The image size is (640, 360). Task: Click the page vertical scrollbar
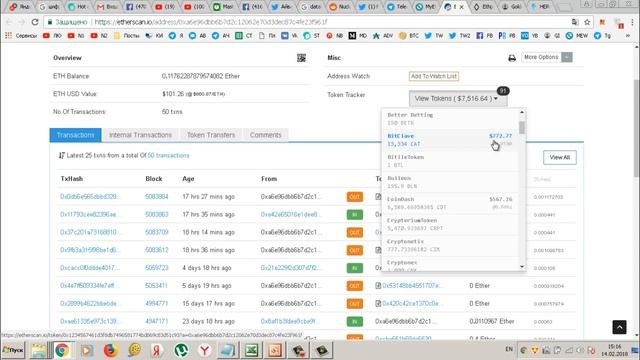tap(636, 127)
